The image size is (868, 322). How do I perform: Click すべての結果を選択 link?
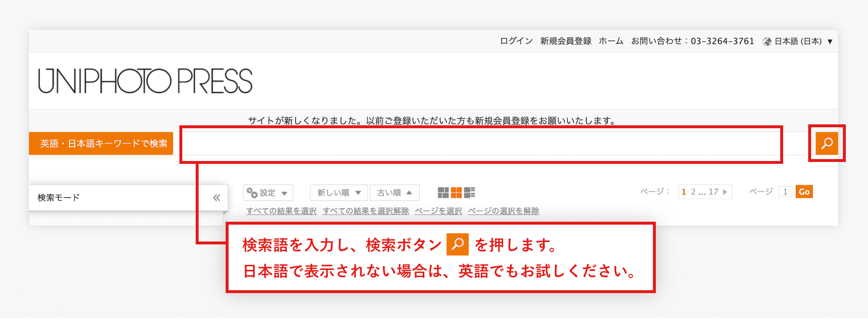(x=281, y=211)
